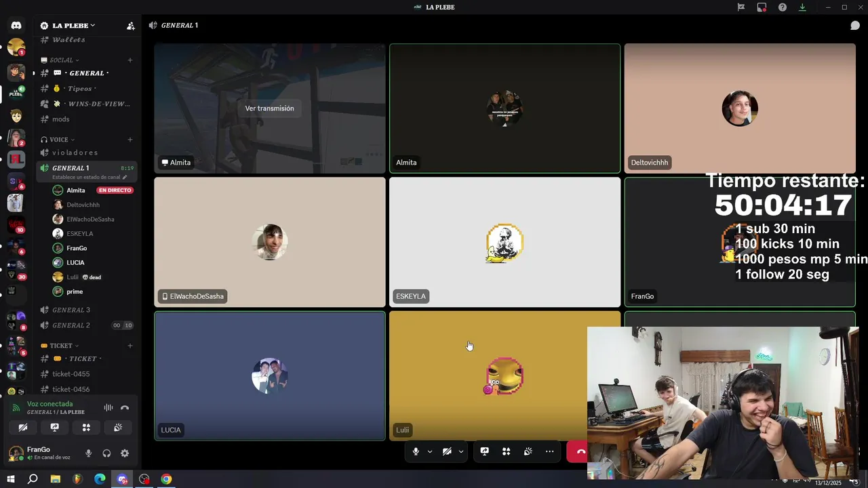The height and width of the screenshot is (488, 868).
Task: Open activities icon in bottom call toolbar
Action: (x=506, y=451)
